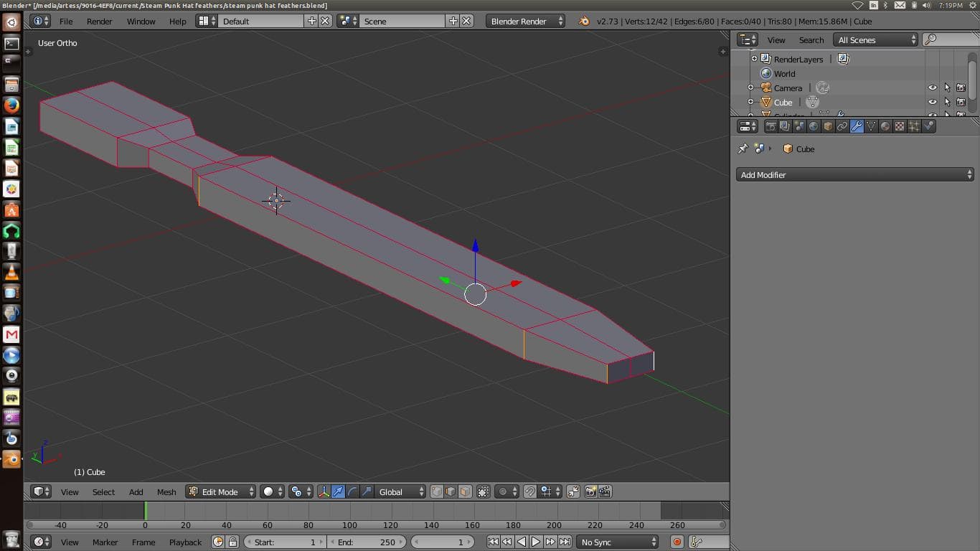Select the Texture checker icon in properties

click(900, 126)
